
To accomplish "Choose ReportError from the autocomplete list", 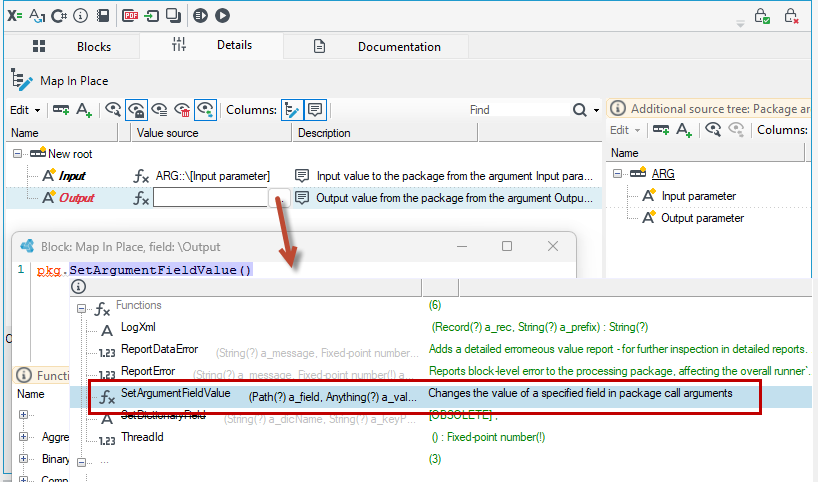I will click(148, 371).
